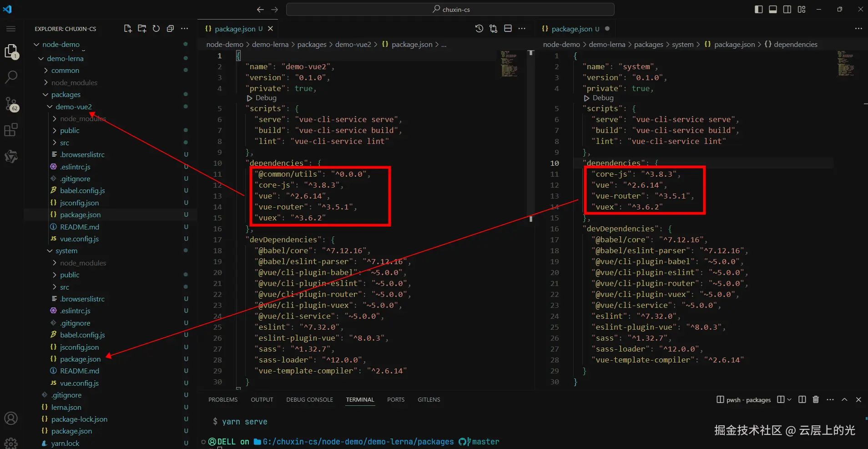Expand the src folder under demo-vue2
The image size is (868, 449).
point(55,143)
